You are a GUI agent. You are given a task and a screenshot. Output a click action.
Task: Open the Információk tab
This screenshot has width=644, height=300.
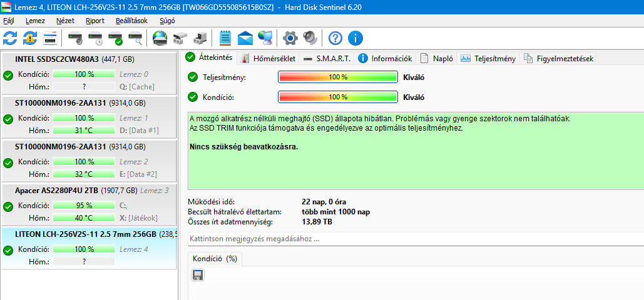click(385, 59)
